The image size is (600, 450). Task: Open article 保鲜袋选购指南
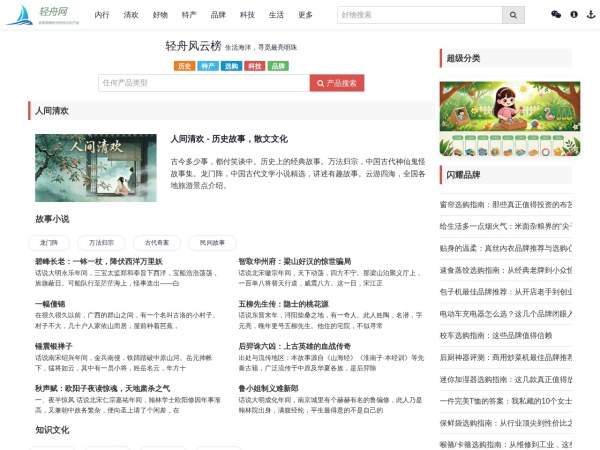(x=506, y=423)
